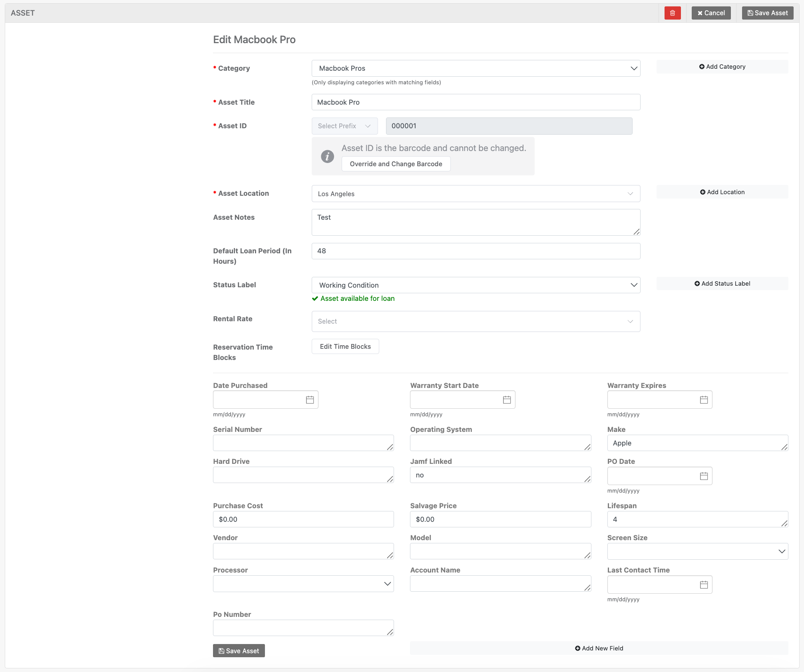The width and height of the screenshot is (804, 672).
Task: Click Edit Time Blocks button
Action: coord(345,346)
